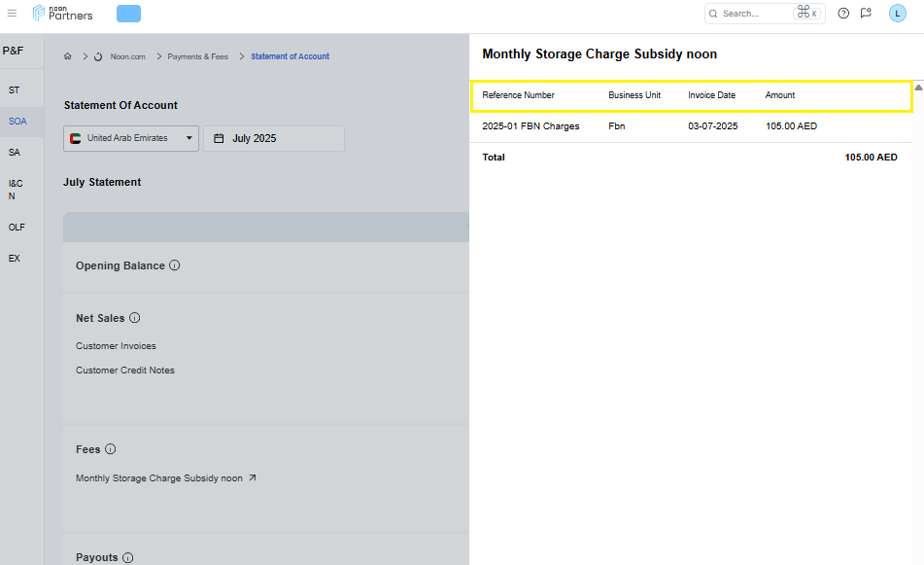Screen dimensions: 924x565
Task: Select SA in the sidebar
Action: click(x=15, y=153)
